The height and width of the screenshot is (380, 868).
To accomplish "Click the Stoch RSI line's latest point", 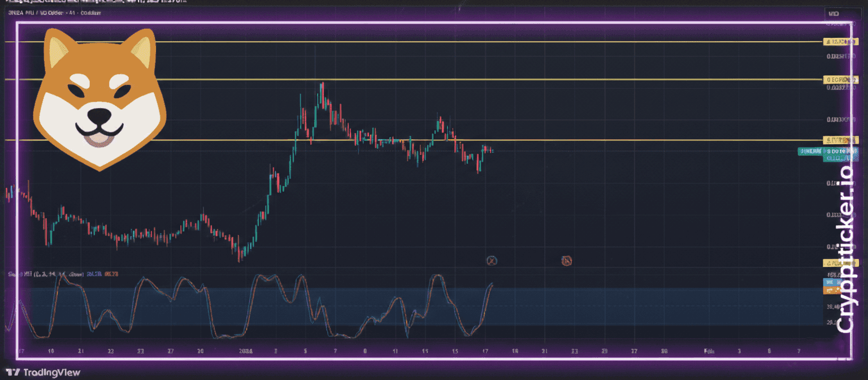I will click(493, 284).
